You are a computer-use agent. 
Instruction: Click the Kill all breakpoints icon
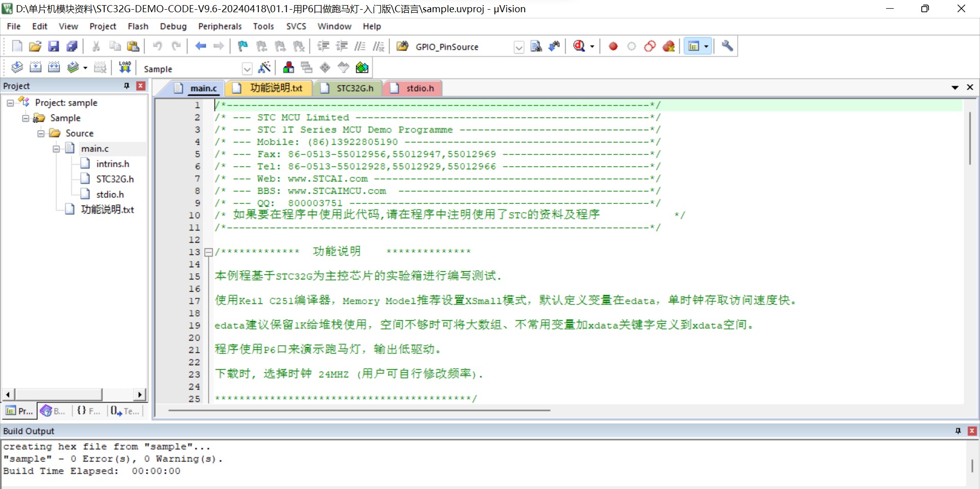669,46
